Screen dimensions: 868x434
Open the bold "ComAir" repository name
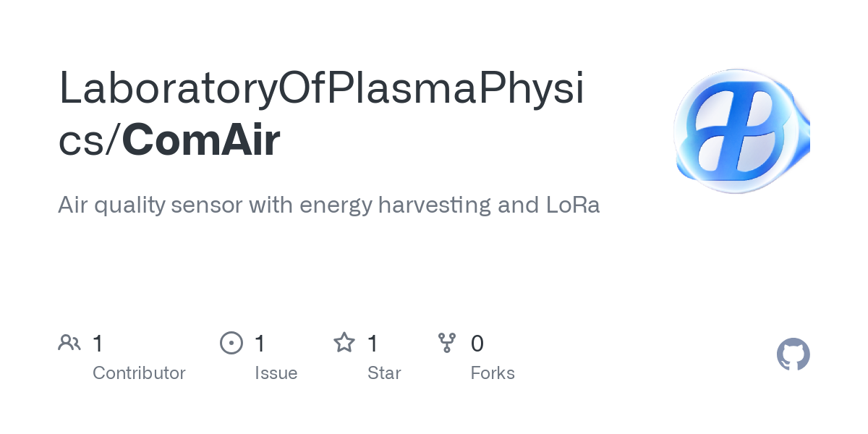201,140
